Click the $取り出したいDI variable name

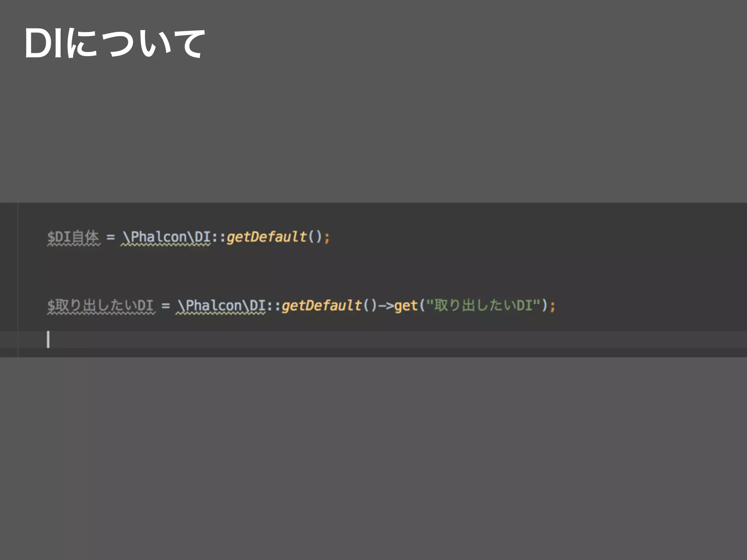coord(101,306)
